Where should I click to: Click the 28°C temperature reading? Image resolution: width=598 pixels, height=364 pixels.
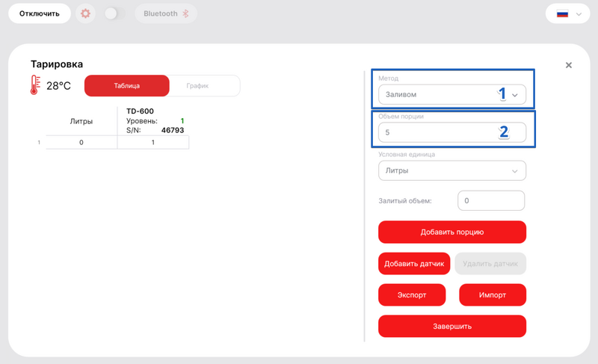[x=59, y=86]
